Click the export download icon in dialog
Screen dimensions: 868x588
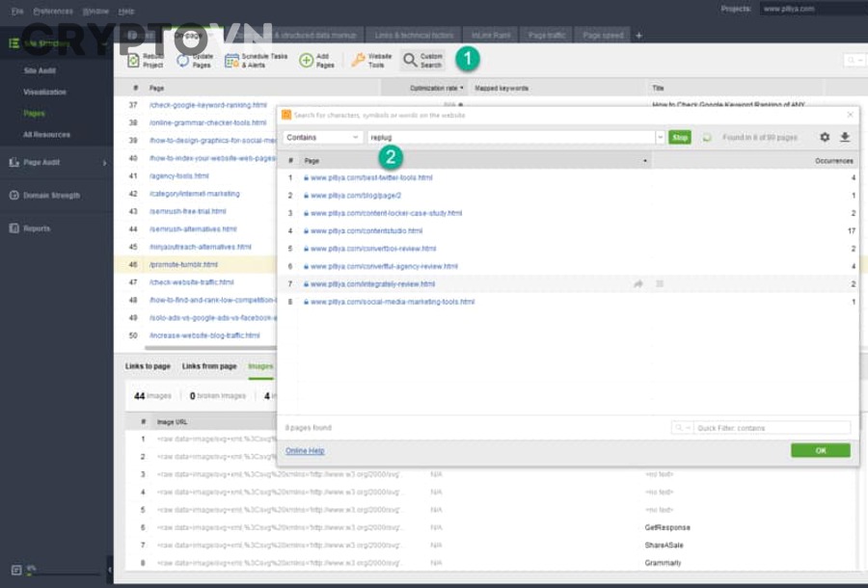point(845,137)
